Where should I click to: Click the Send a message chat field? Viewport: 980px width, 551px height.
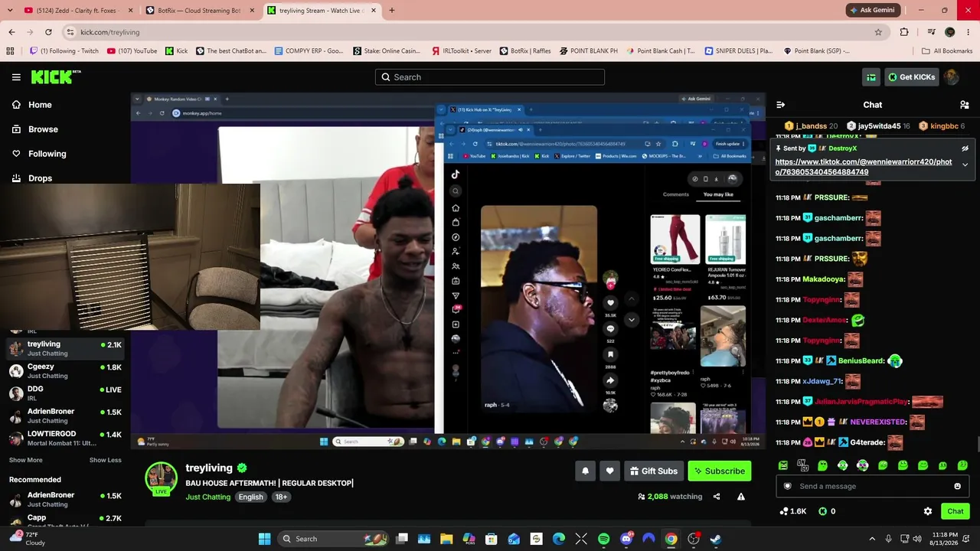(871, 486)
